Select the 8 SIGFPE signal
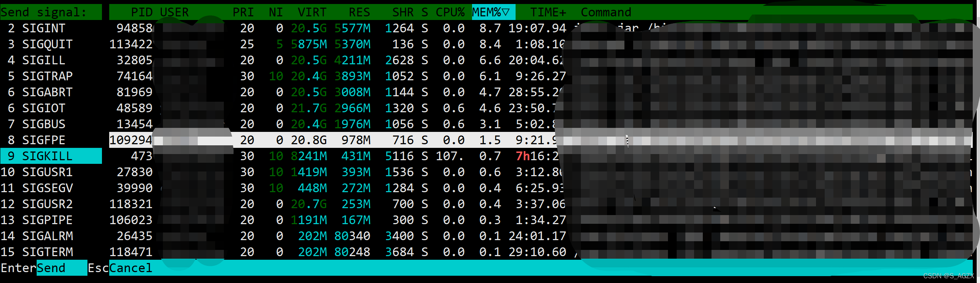The width and height of the screenshot is (980, 283). point(51,140)
